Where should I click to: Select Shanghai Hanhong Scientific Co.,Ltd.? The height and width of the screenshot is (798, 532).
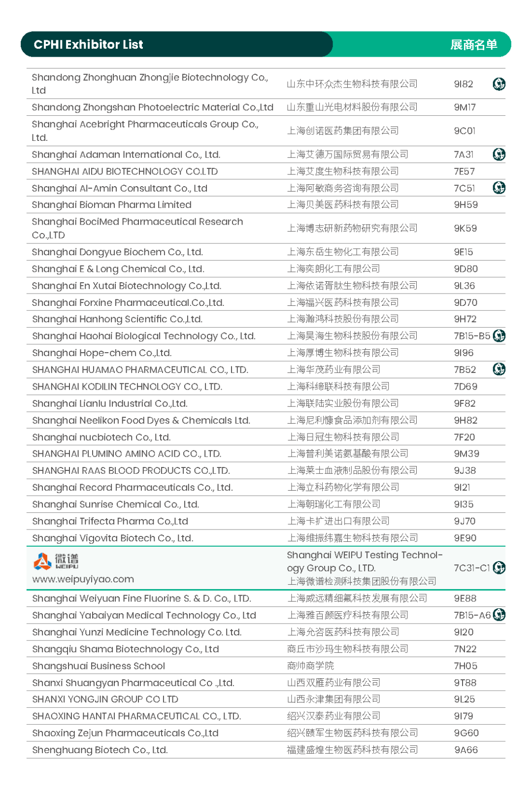pyautogui.click(x=117, y=319)
